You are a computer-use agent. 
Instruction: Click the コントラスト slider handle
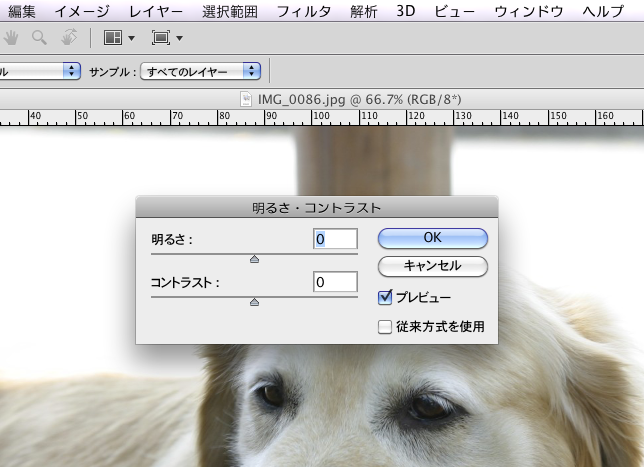254,301
